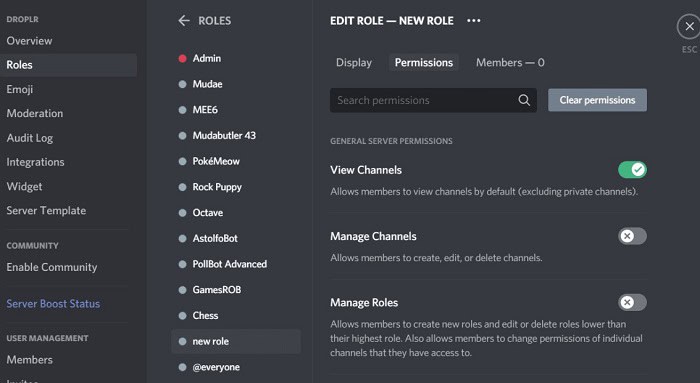Image resolution: width=700 pixels, height=383 pixels.
Task: Enable the Manage Roles toggle
Action: [632, 302]
